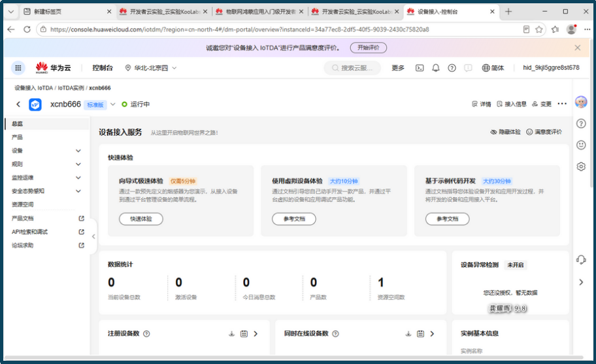Open instance 详情 link
This screenshot has width=596, height=364.
click(x=481, y=104)
